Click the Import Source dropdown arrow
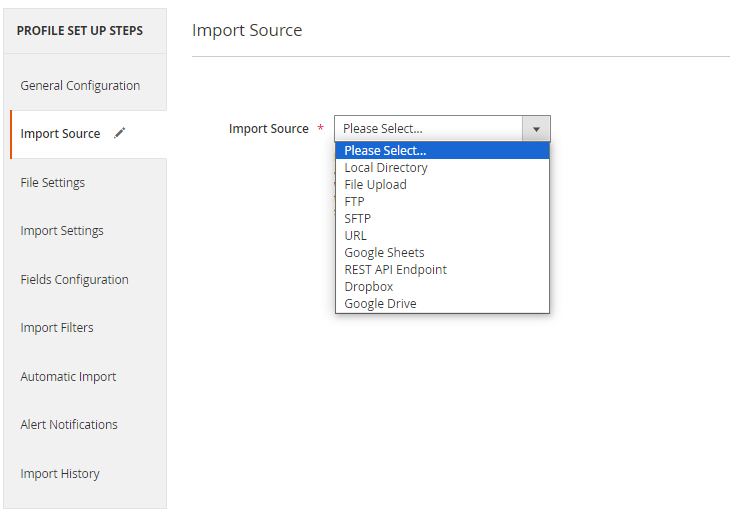The width and height of the screenshot is (730, 514). pyautogui.click(x=536, y=129)
